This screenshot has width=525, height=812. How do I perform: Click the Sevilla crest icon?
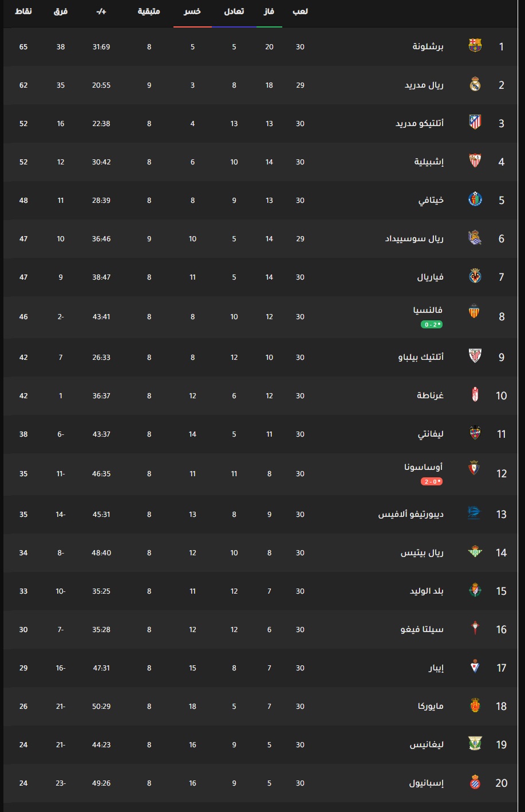[475, 161]
